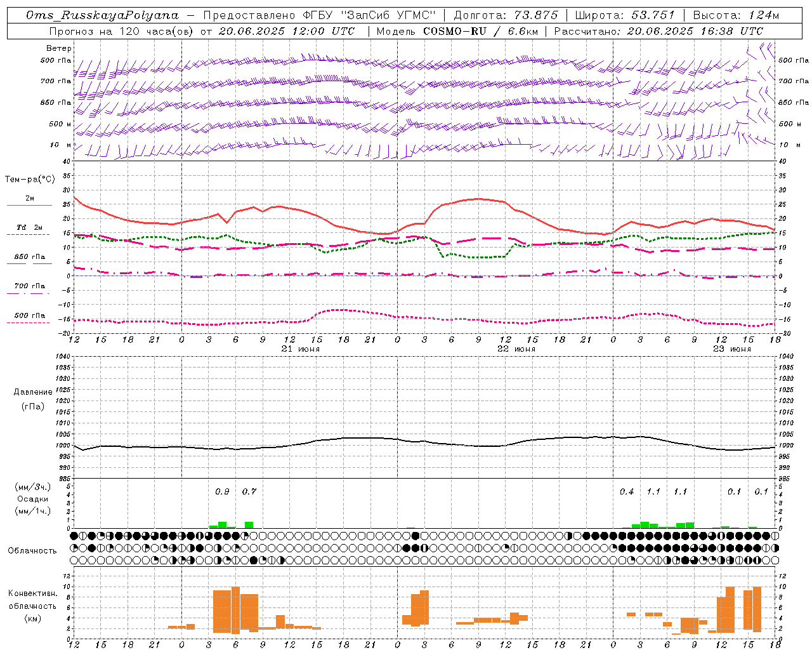Click the computed time 20.06.2025 16:38 UTC
The width and height of the screenshot is (812, 650).
[695, 31]
